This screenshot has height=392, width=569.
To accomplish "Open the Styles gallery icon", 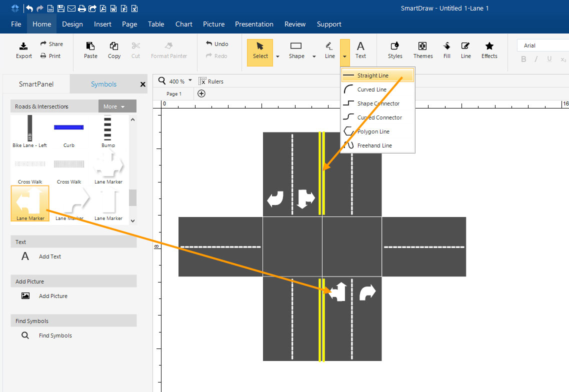I will (395, 46).
